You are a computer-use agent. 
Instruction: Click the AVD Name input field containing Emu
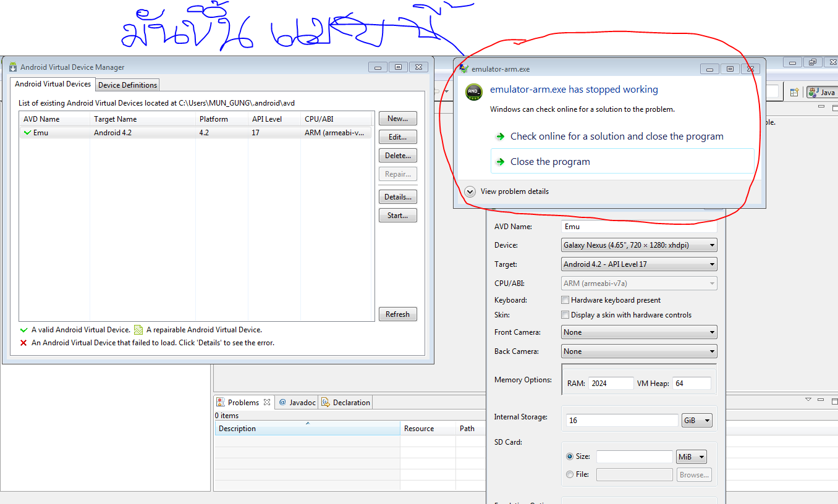point(639,227)
